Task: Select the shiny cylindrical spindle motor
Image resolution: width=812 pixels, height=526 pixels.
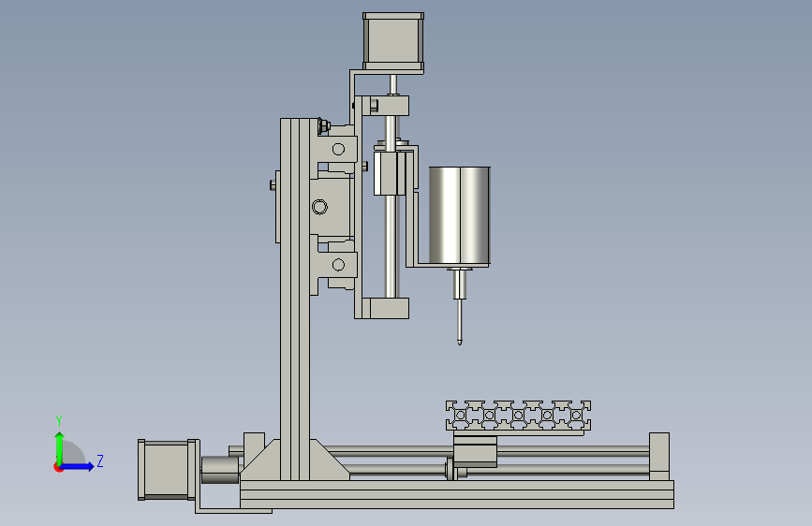Action: (459, 216)
